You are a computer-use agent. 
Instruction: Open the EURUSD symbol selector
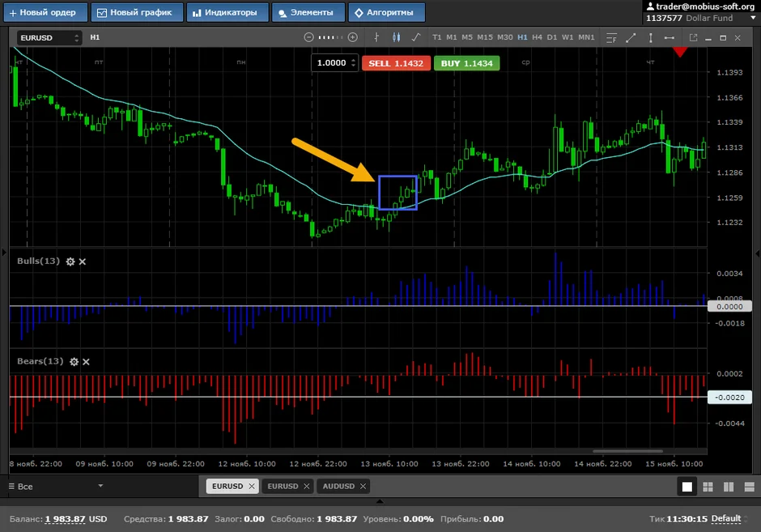point(49,38)
